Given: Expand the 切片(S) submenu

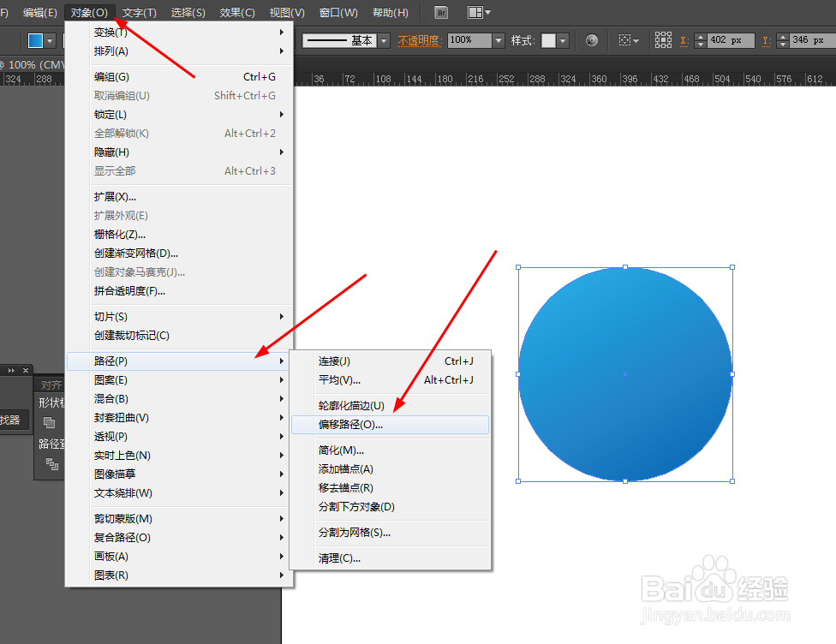Looking at the screenshot, I should pyautogui.click(x=179, y=317).
